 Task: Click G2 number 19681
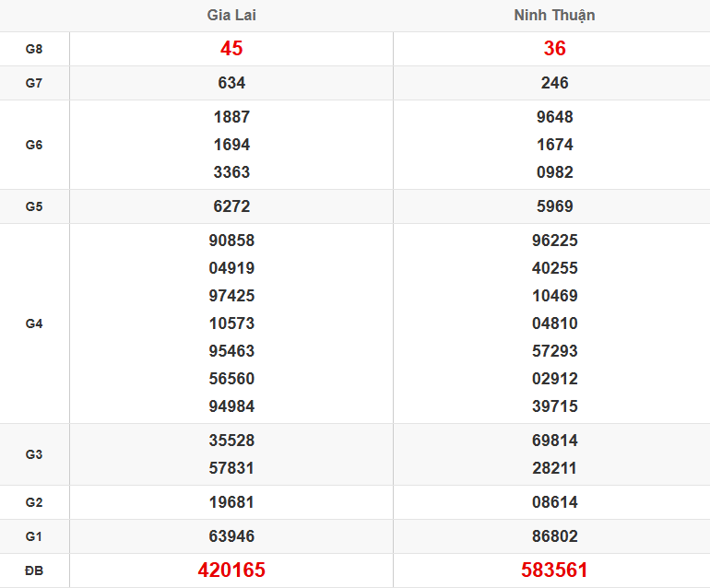pyautogui.click(x=231, y=502)
